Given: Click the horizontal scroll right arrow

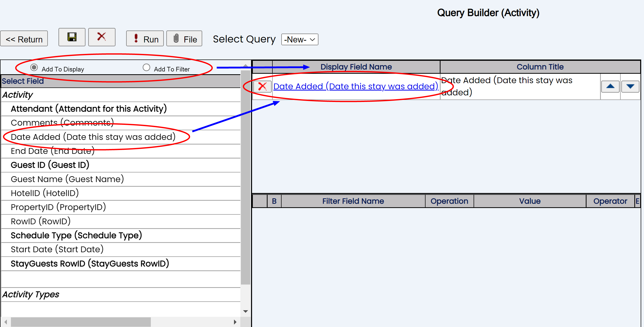Looking at the screenshot, I should tap(235, 322).
